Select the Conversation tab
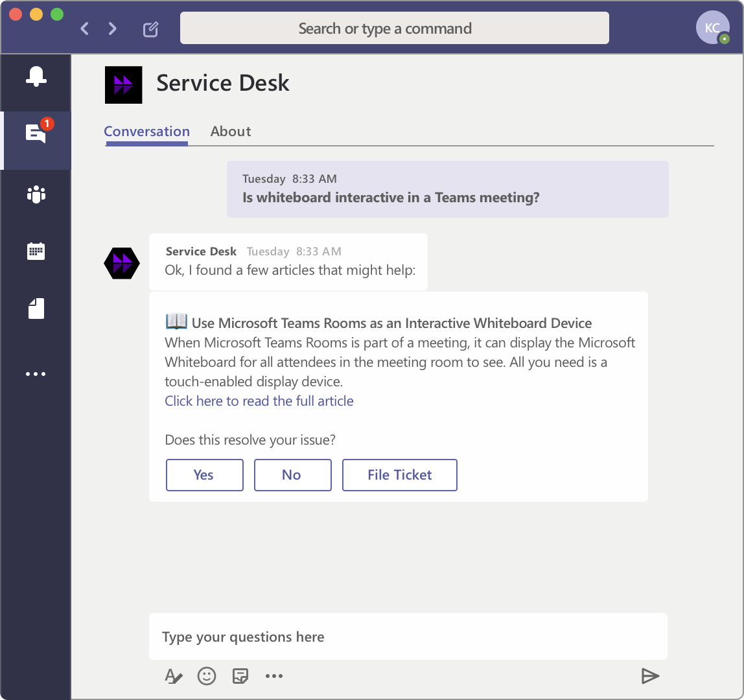Image resolution: width=744 pixels, height=700 pixels. pyautogui.click(x=146, y=132)
